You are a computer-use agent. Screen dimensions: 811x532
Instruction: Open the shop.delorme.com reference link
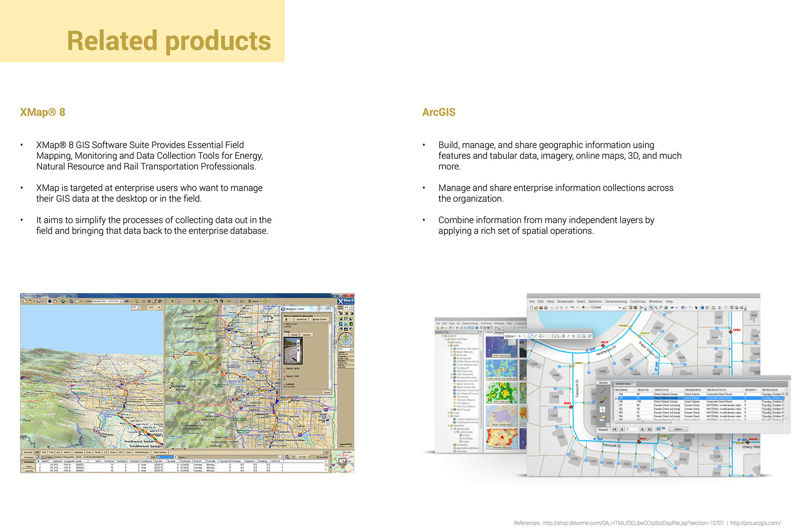click(x=634, y=523)
